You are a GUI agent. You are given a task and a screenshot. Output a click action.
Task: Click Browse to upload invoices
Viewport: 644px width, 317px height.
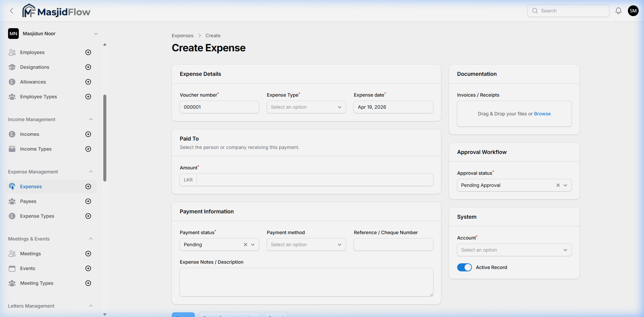tap(542, 113)
